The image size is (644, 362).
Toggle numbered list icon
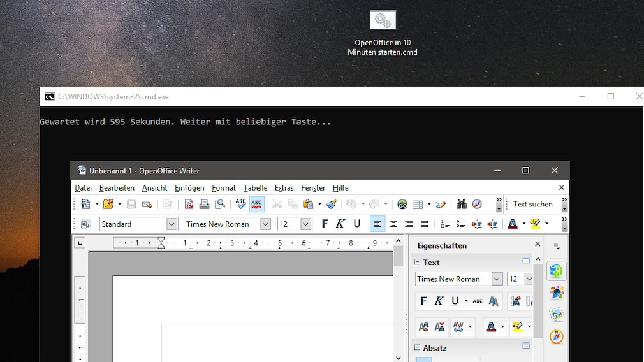tap(445, 224)
